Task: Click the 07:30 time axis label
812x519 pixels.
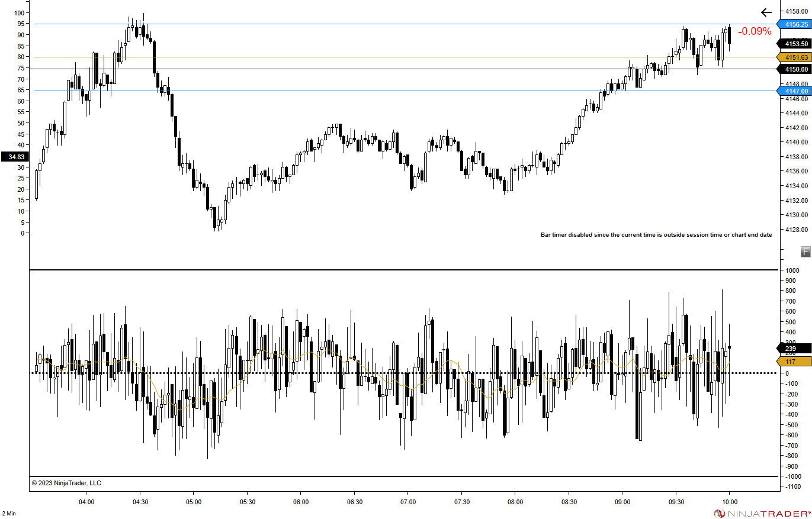Action: [x=461, y=502]
